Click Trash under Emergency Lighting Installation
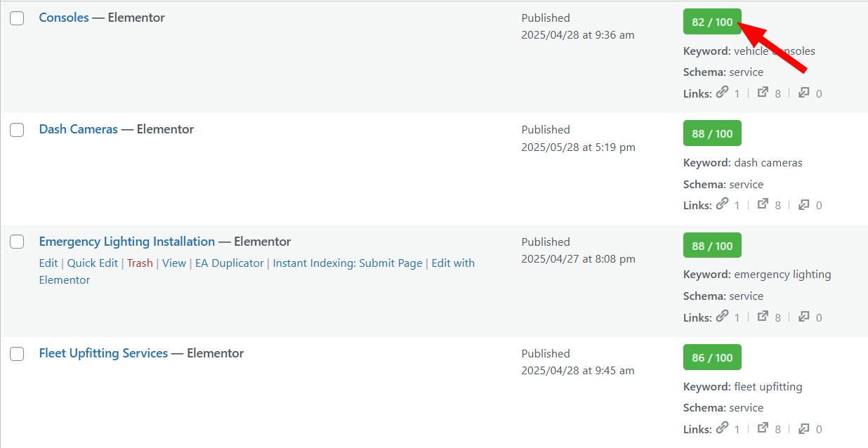Viewport: 868px width, 448px height. click(140, 263)
